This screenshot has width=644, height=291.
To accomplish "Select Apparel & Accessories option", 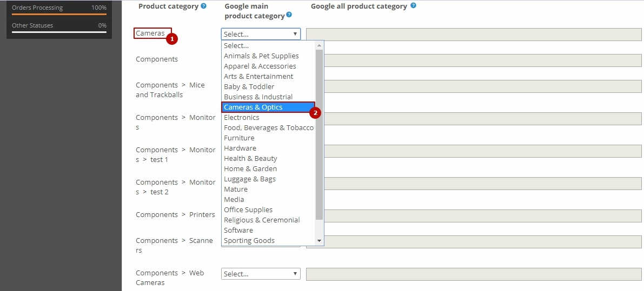I will click(x=260, y=66).
